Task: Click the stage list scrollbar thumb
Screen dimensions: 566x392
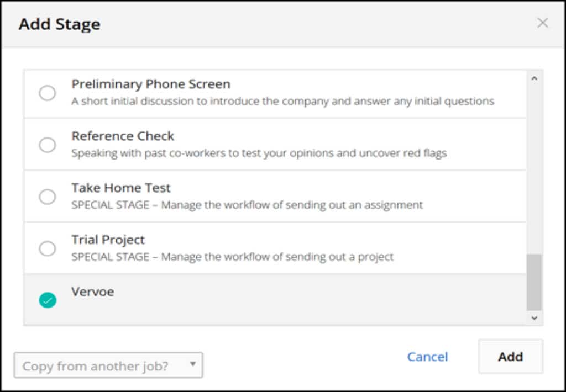Action: pyautogui.click(x=534, y=282)
